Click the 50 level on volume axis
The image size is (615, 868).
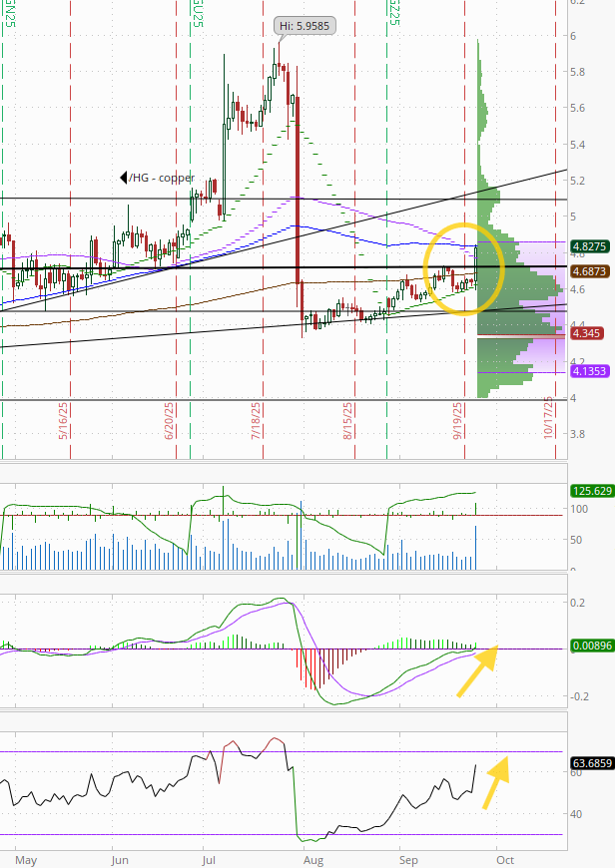coord(576,540)
